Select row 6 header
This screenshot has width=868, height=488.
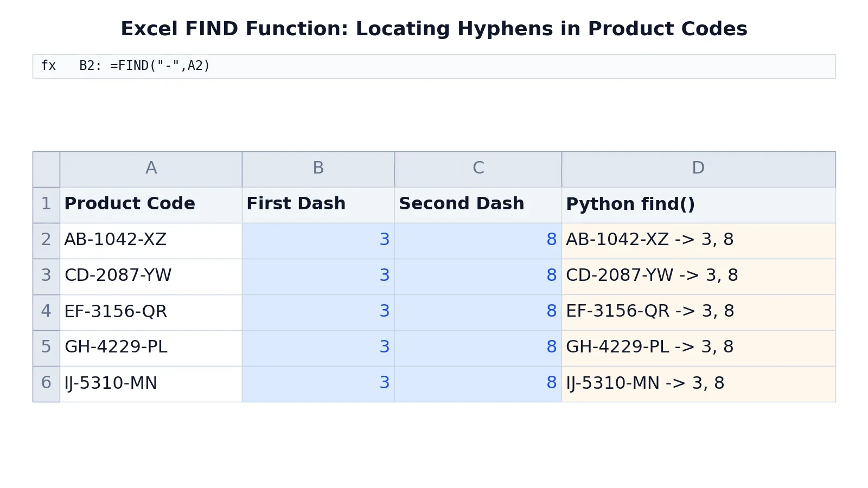pos(46,384)
